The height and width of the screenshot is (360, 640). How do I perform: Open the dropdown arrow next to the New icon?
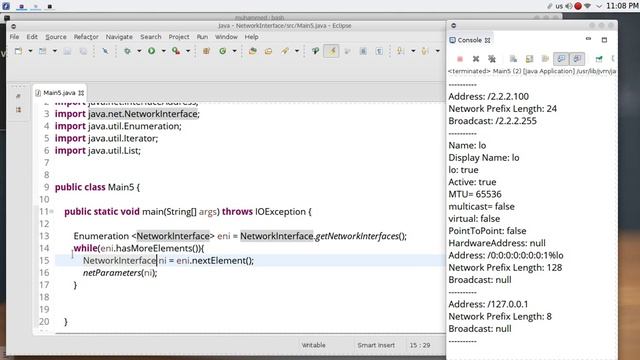[30, 51]
